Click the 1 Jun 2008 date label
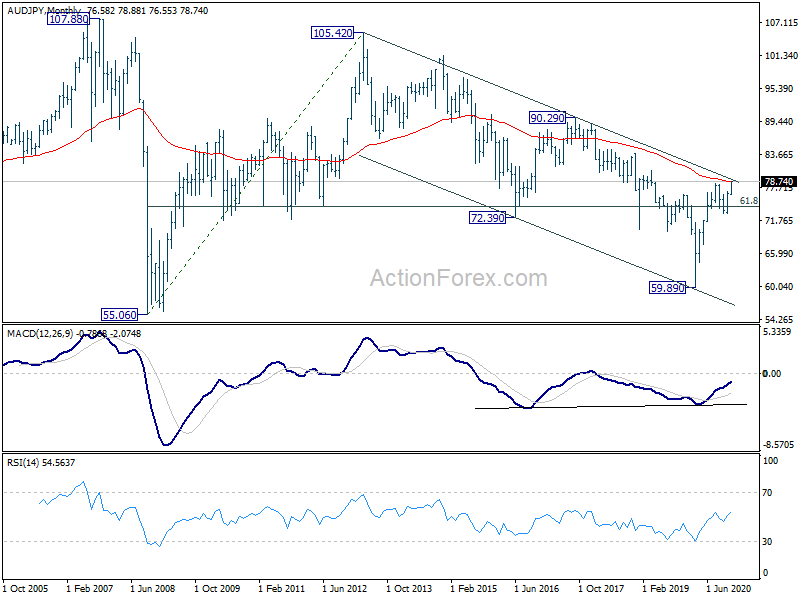The height and width of the screenshot is (600, 800). coord(153,589)
